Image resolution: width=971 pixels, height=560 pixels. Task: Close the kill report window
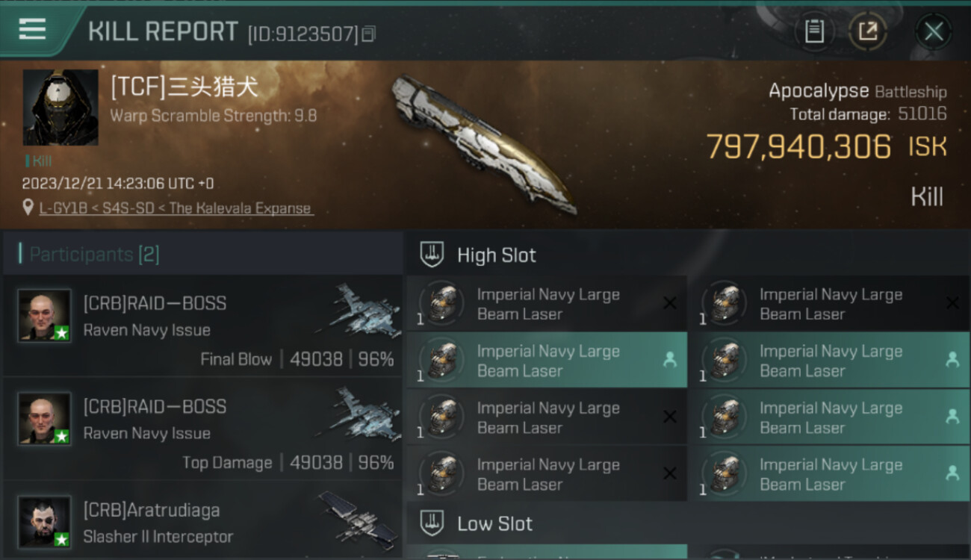point(934,31)
